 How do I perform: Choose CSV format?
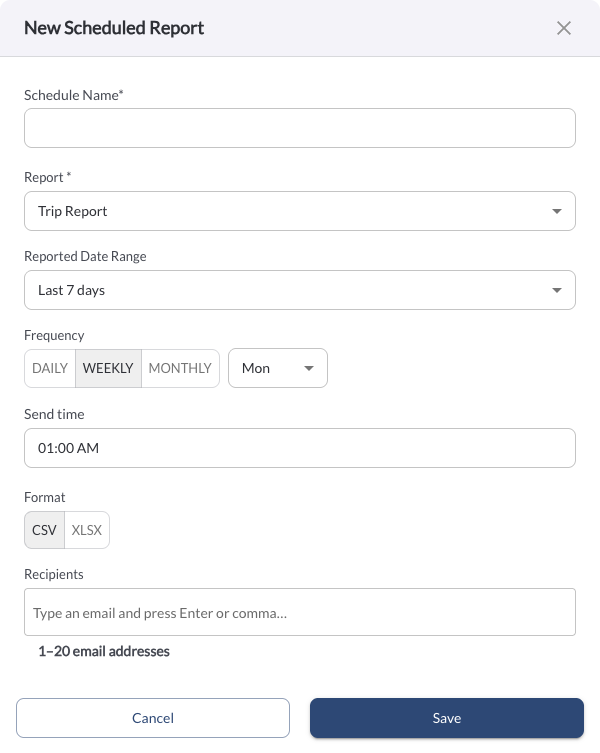pos(44,530)
